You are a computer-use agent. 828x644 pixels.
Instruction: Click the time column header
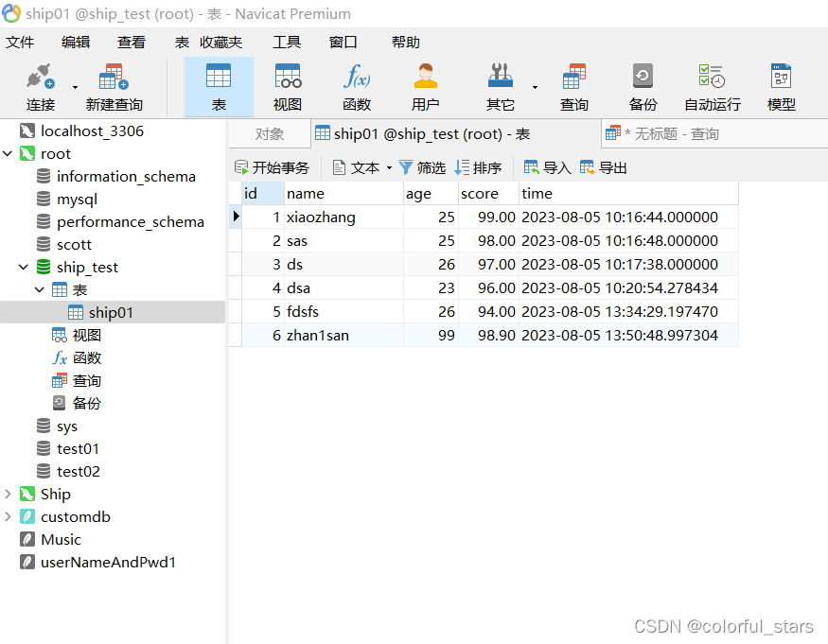point(628,194)
